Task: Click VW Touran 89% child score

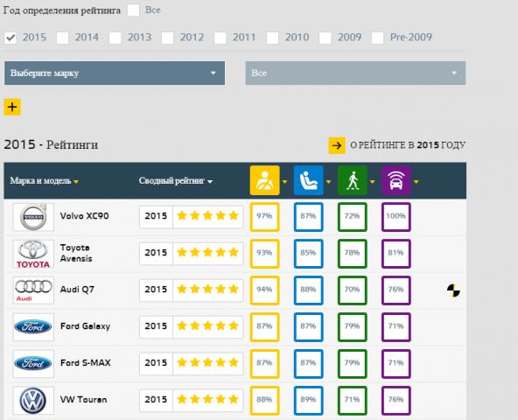Action: (309, 400)
